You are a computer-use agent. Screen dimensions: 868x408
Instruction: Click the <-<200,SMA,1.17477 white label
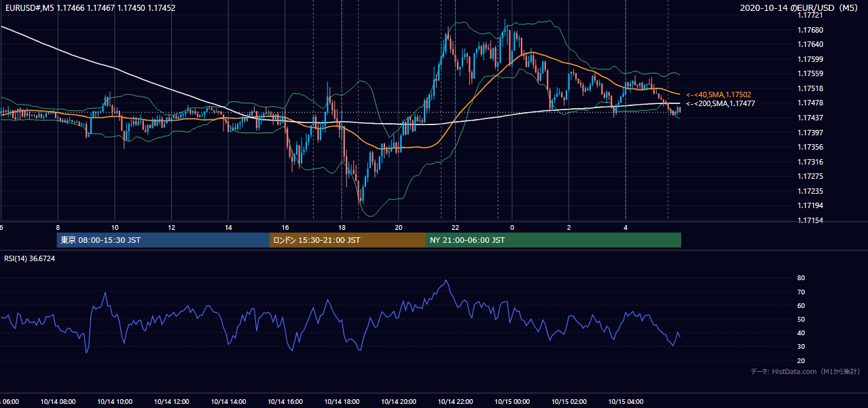(x=721, y=103)
